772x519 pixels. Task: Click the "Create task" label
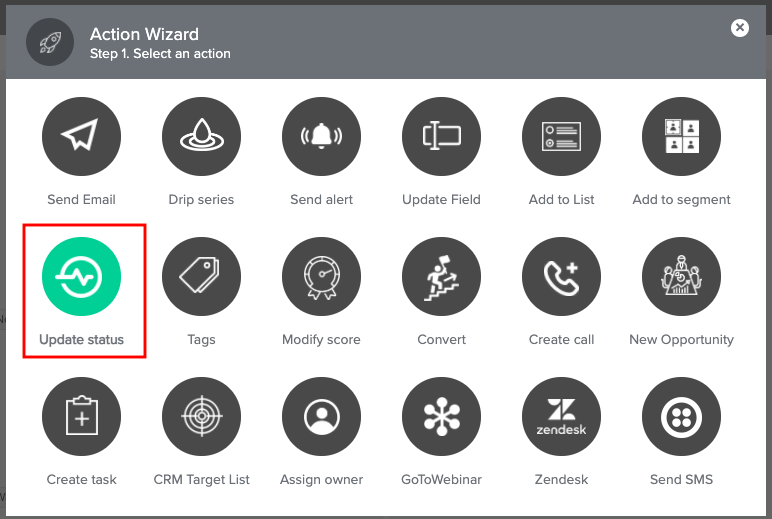pyautogui.click(x=81, y=479)
